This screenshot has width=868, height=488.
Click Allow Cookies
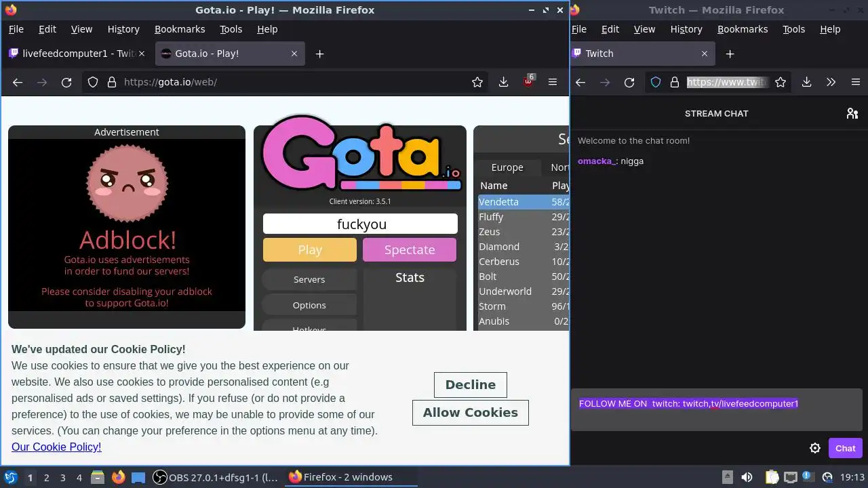click(x=471, y=412)
